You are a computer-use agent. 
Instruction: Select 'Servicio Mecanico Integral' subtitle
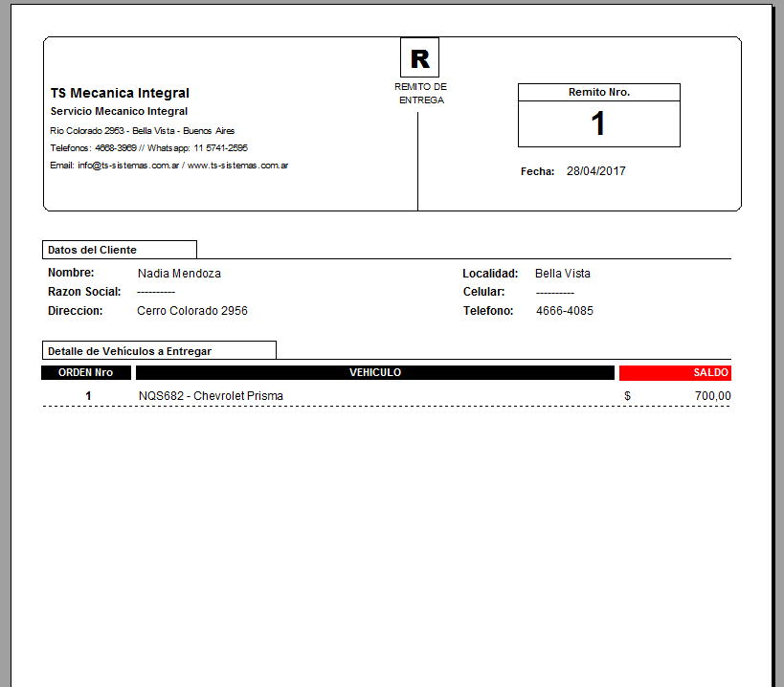tap(119, 111)
